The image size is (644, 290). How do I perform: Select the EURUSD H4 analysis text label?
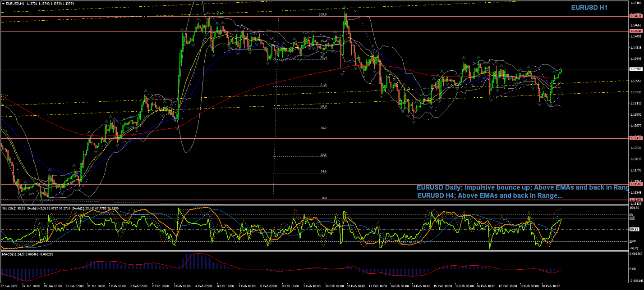pos(490,196)
